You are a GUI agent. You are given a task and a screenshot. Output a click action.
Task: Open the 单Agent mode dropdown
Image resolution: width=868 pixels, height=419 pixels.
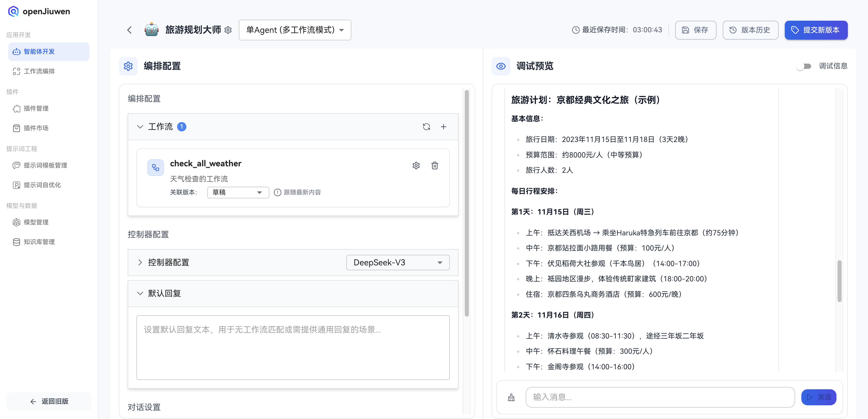294,30
